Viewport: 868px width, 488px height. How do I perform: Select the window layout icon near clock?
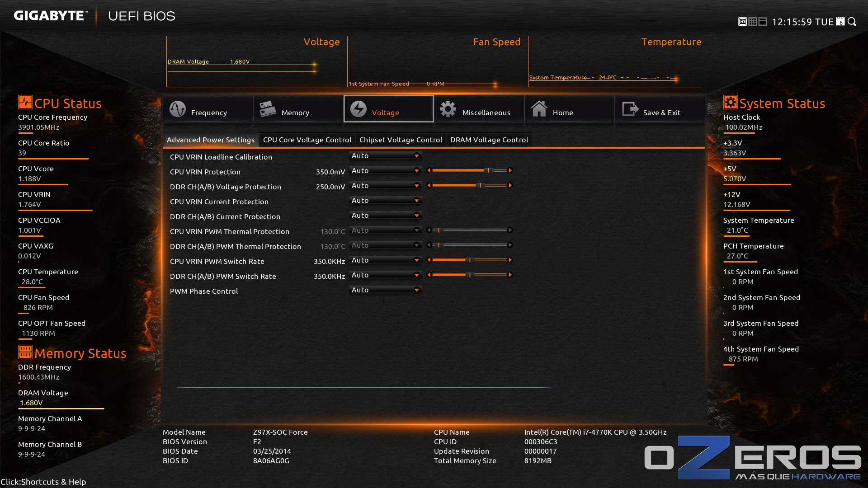[763, 22]
